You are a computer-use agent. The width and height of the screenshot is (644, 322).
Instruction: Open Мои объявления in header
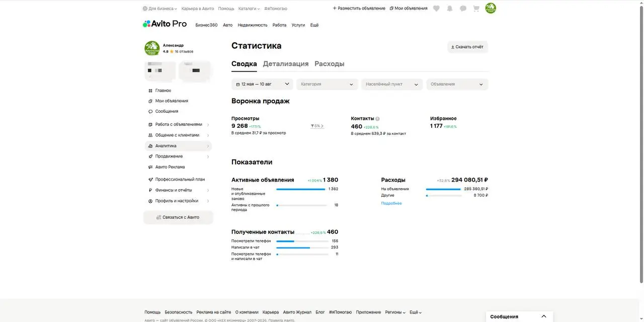pos(409,9)
